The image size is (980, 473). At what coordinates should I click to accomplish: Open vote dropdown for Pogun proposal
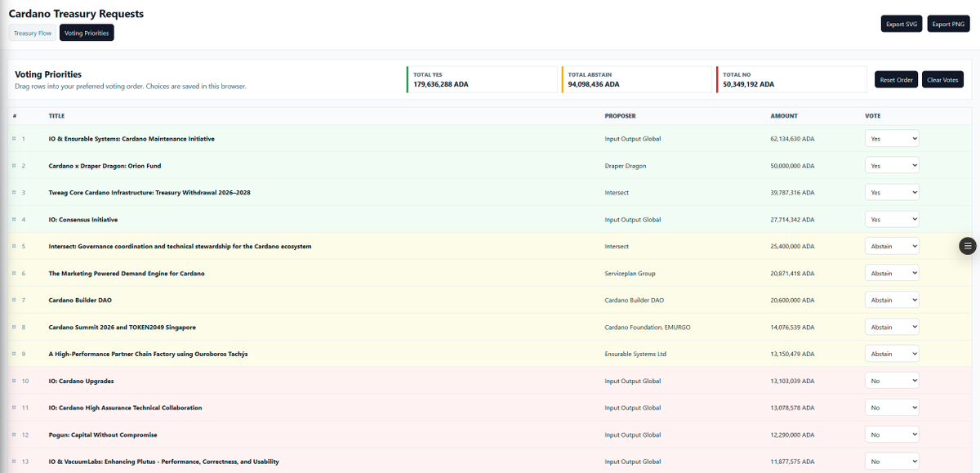tap(892, 435)
